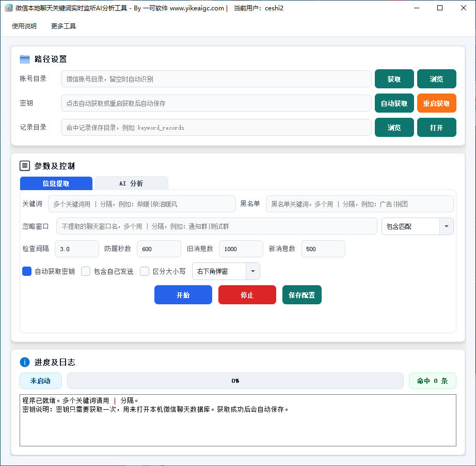Click 新消息数 field showing 500
The width and height of the screenshot is (476, 466).
(x=323, y=249)
